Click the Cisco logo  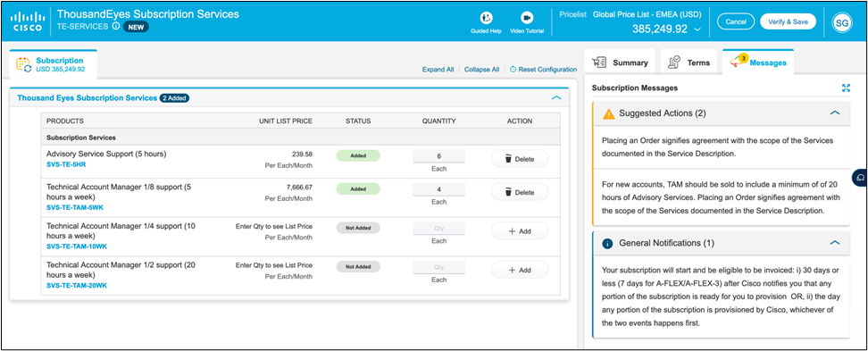coord(27,21)
